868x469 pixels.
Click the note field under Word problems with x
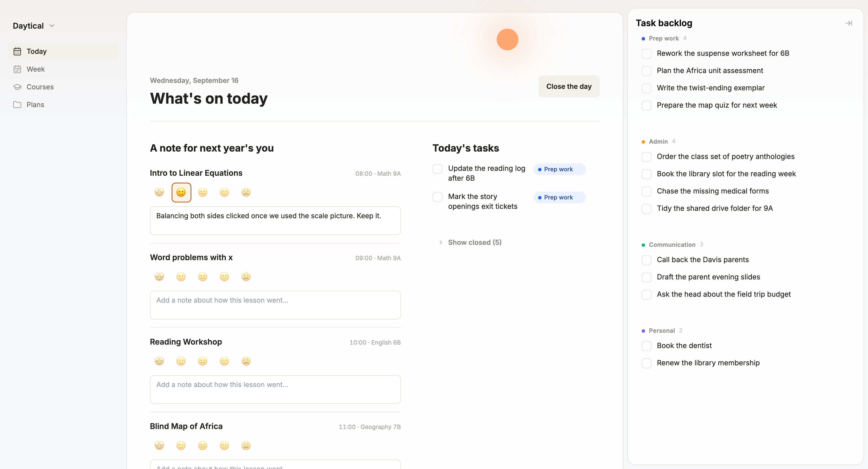pos(275,305)
